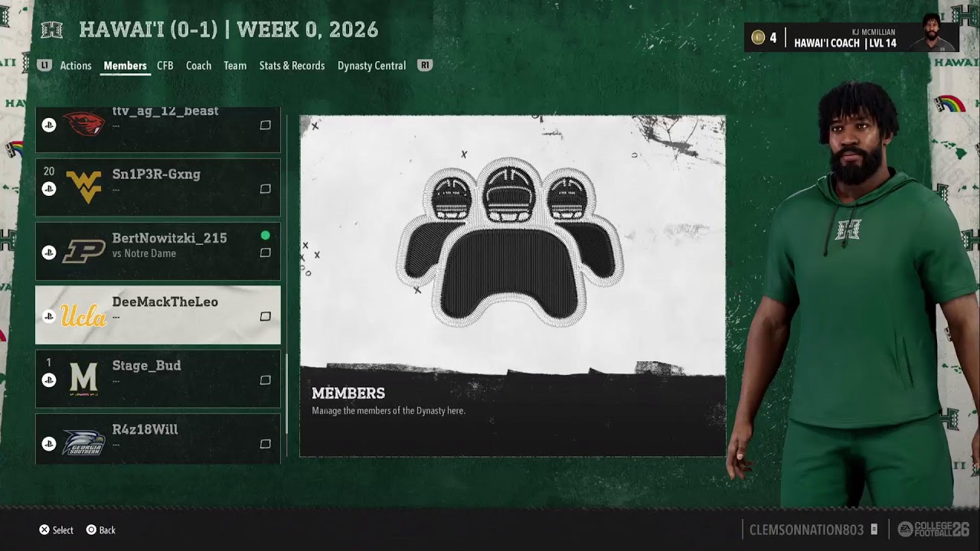Image resolution: width=980 pixels, height=551 pixels.
Task: Click the small icon after CLEMSONNATION803
Action: coord(874,530)
